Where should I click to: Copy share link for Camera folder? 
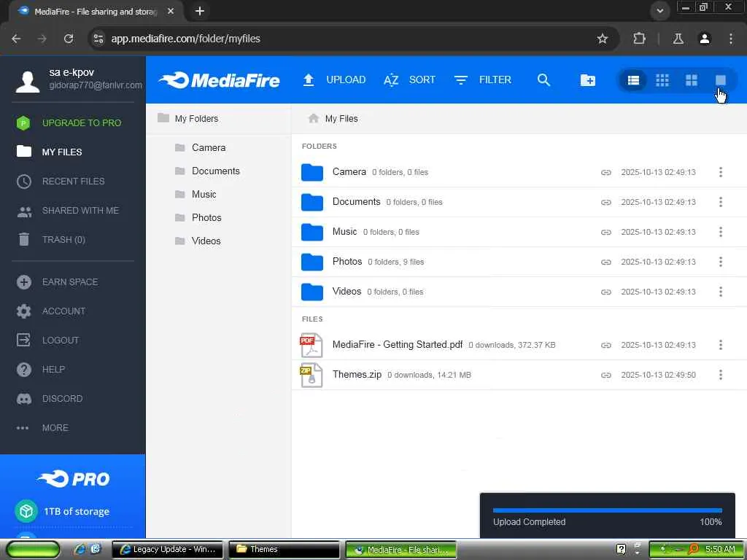pyautogui.click(x=605, y=172)
